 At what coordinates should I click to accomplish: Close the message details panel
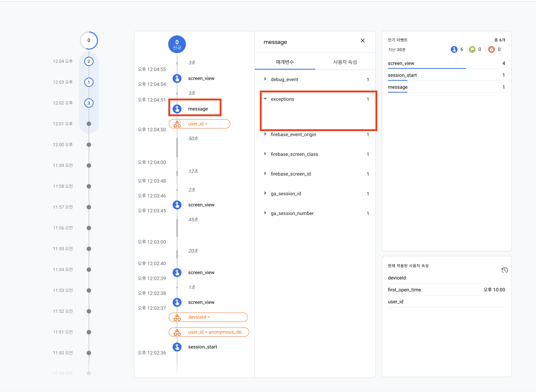click(362, 41)
